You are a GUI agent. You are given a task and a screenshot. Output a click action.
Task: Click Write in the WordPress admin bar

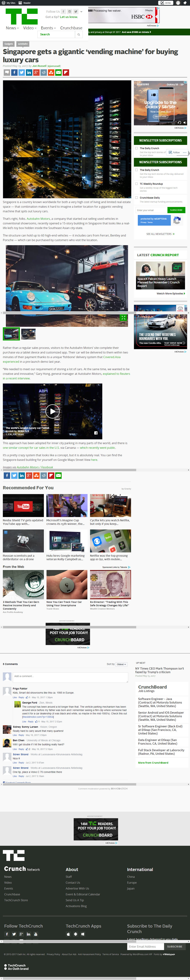[166, 3]
